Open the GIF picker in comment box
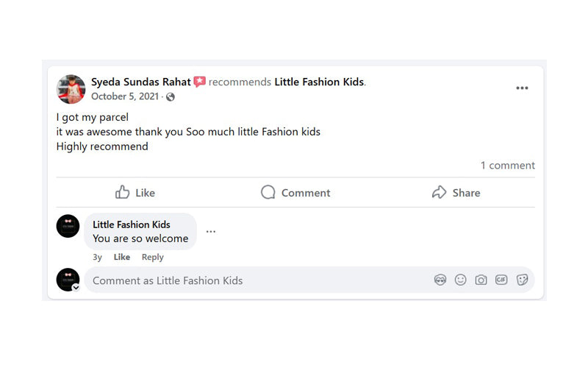588x368 pixels. point(501,280)
